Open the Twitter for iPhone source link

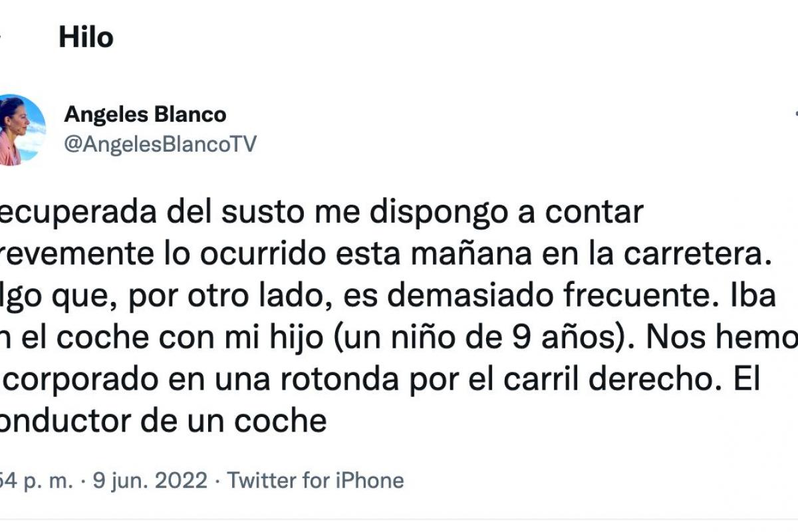coord(316,480)
